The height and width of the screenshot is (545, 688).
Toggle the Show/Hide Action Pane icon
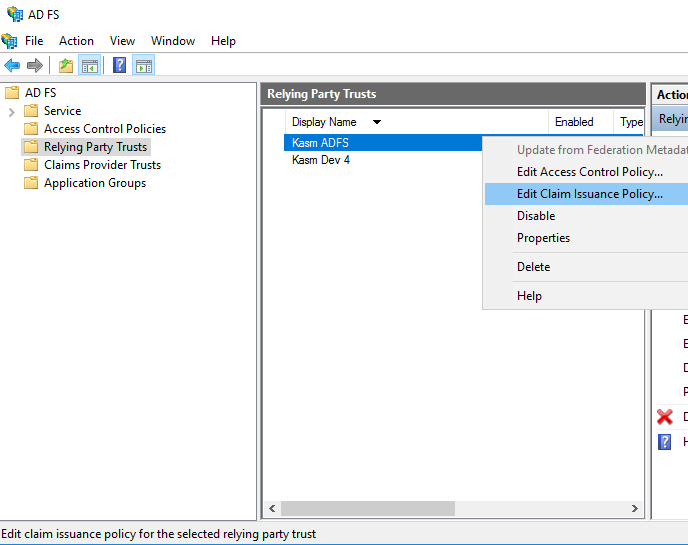(143, 66)
